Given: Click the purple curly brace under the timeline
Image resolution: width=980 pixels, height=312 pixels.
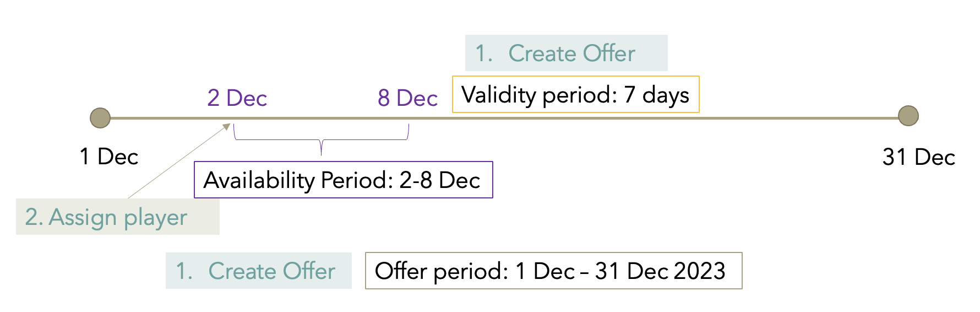Looking at the screenshot, I should [x=322, y=141].
